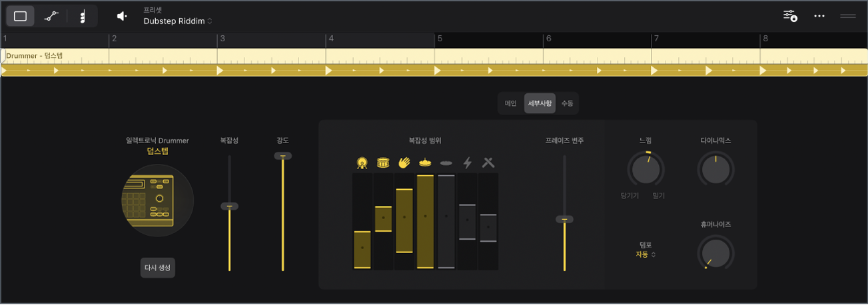Click the 다시 생성 button
Screen dimensions: 868x305
(x=158, y=268)
